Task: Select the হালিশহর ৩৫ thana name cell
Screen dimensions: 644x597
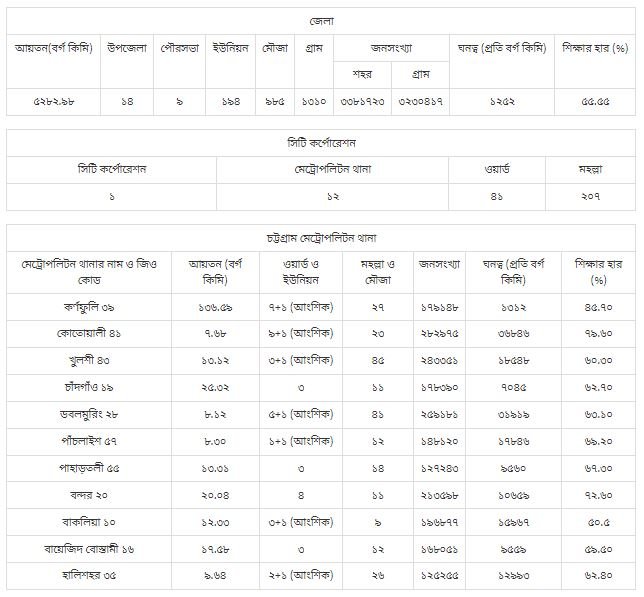Action: click(94, 576)
